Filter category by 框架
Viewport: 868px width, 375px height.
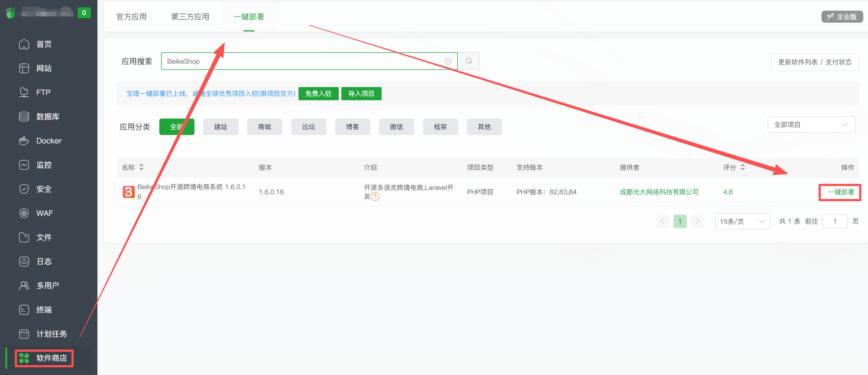(441, 127)
